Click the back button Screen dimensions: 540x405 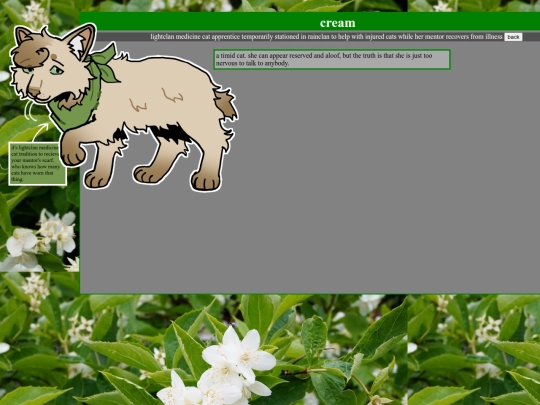(x=513, y=37)
